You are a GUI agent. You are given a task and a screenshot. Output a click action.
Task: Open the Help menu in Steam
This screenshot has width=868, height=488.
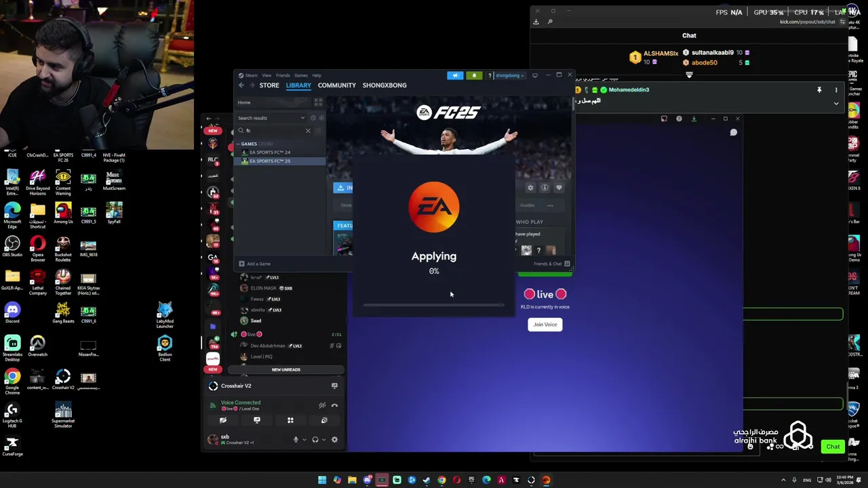[317, 75]
